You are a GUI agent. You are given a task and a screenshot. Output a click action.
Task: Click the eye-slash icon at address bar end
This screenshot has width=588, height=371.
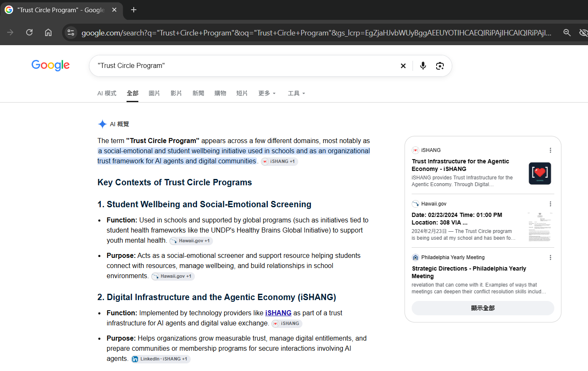point(583,32)
